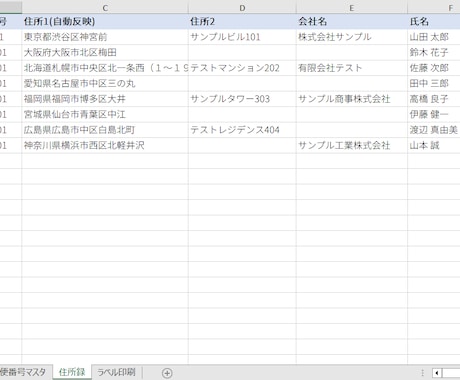Select cell 株式会社サンプル
The image size is (460, 380).
(x=351, y=37)
